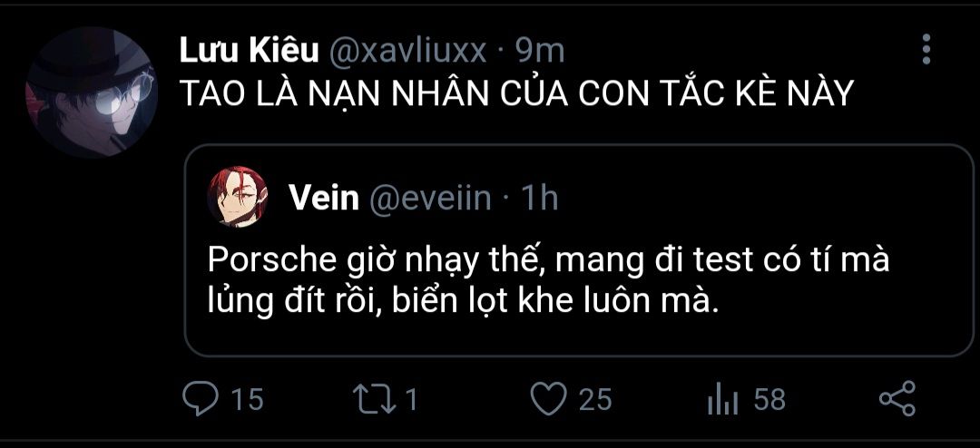Click the like count 25
The width and height of the screenshot is (980, 448).
pos(595,399)
